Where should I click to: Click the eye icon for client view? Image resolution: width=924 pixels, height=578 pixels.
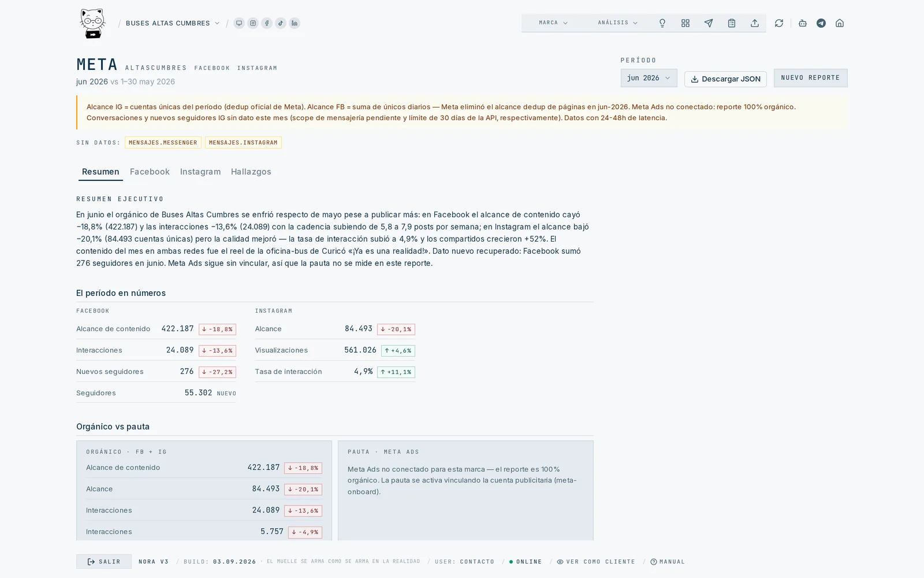(x=560, y=562)
